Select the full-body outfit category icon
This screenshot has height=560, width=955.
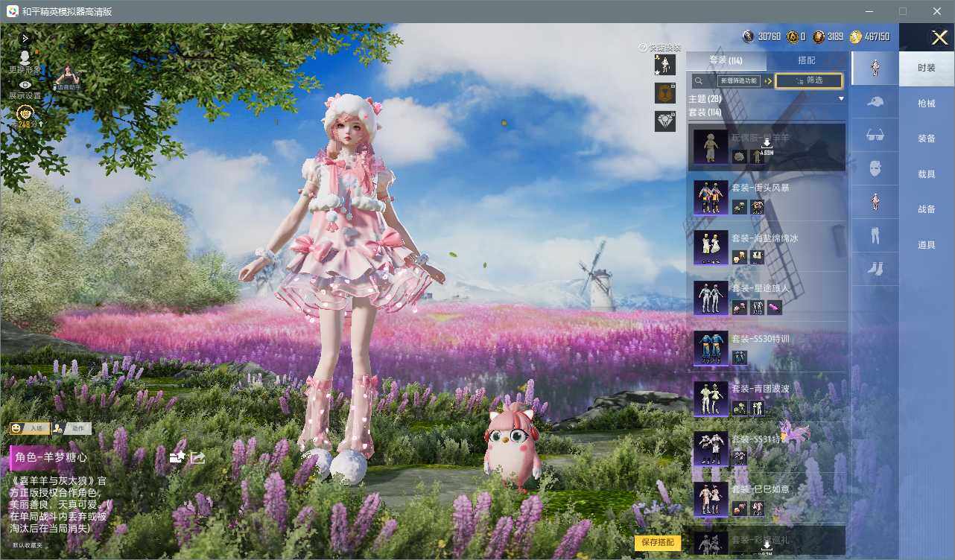(875, 68)
